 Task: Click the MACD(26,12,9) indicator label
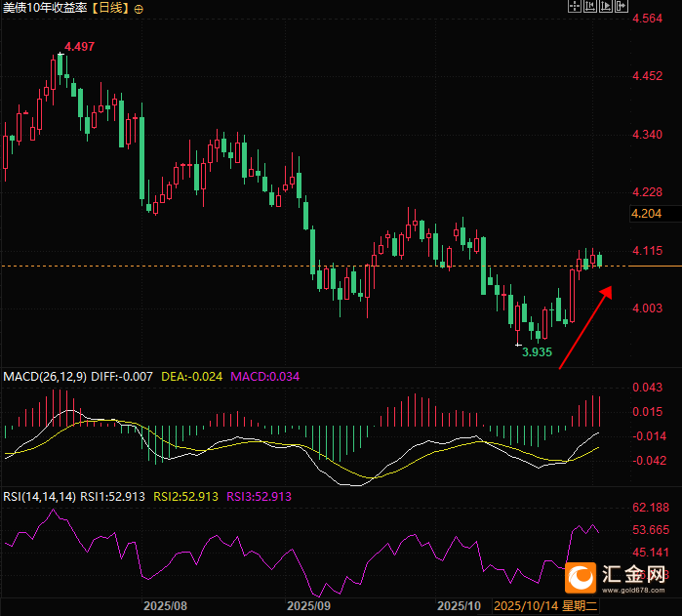tap(46, 376)
